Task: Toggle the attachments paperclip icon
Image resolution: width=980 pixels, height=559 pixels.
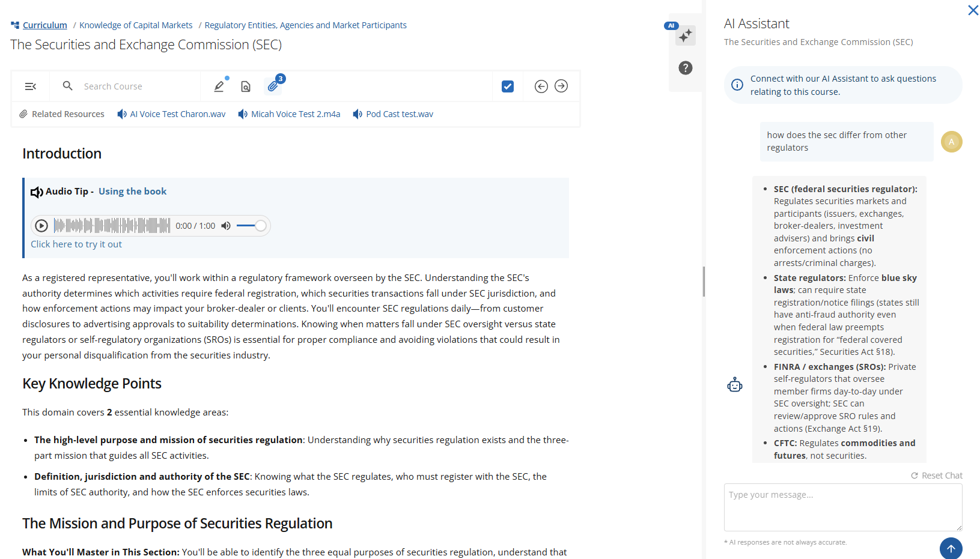Action: pos(273,86)
